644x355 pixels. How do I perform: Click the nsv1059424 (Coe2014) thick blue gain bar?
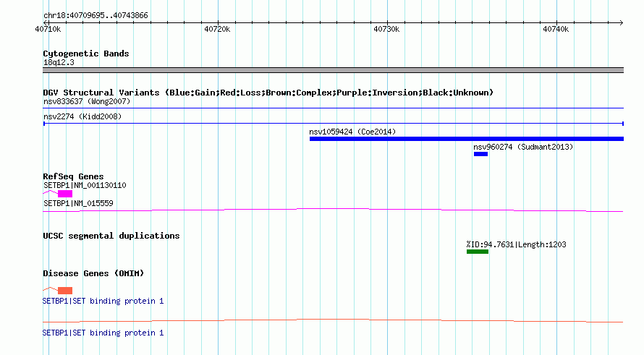[x=467, y=139]
